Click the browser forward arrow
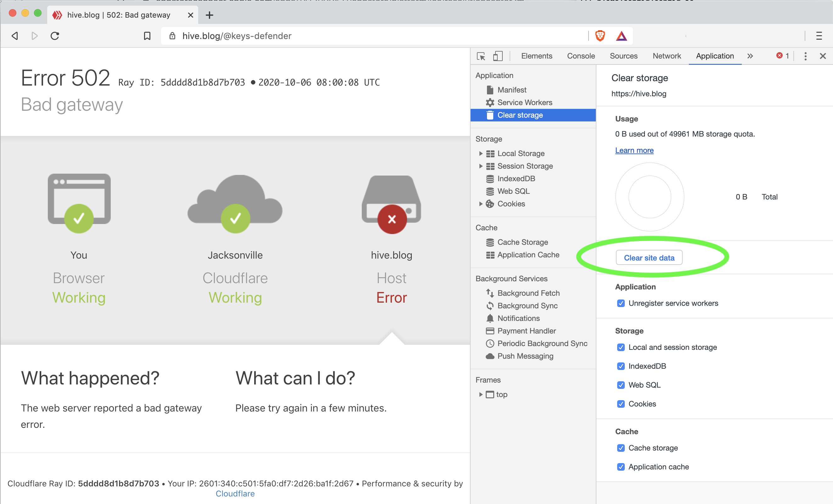833x504 pixels. pyautogui.click(x=35, y=36)
